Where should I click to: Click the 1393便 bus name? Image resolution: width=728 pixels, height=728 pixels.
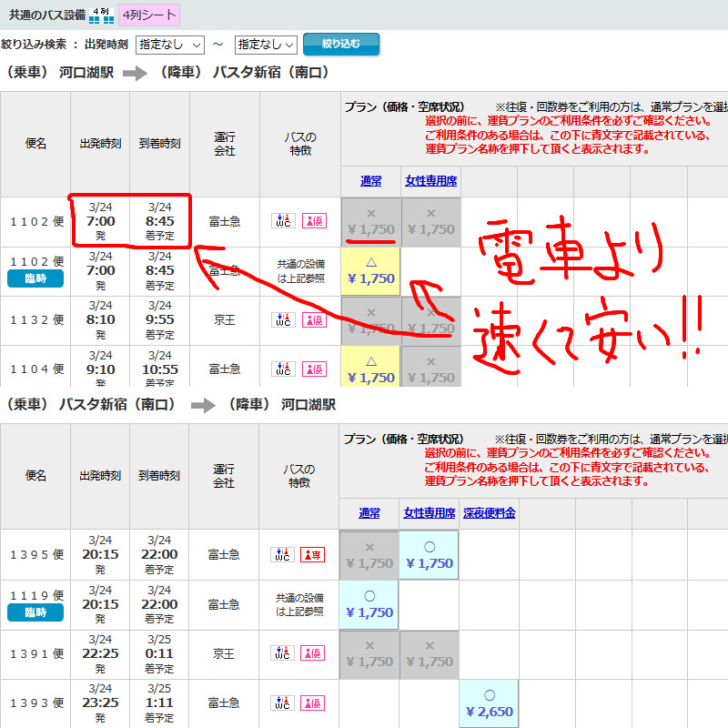(37, 703)
